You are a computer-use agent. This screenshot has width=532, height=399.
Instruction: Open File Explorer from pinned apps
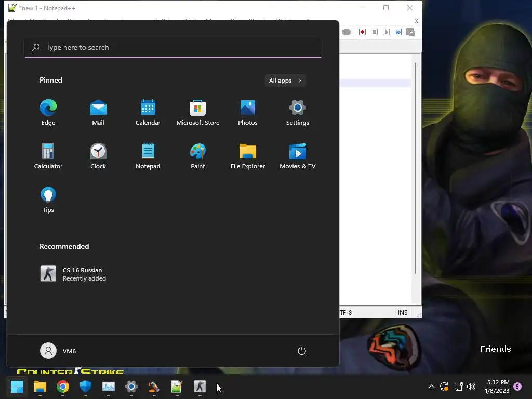pos(248,156)
